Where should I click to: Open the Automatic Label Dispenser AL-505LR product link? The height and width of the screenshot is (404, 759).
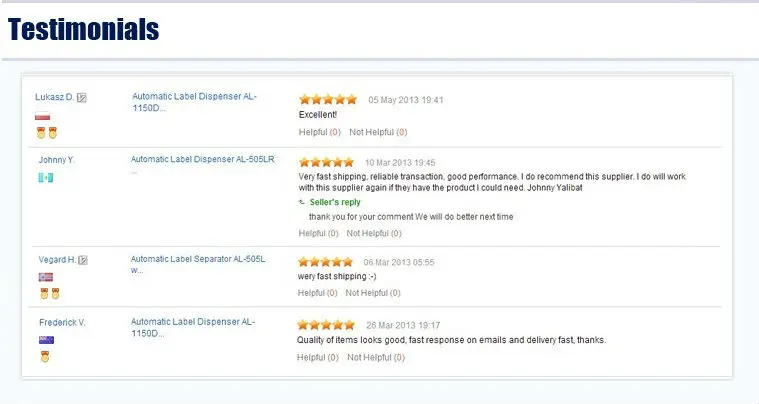(202, 159)
